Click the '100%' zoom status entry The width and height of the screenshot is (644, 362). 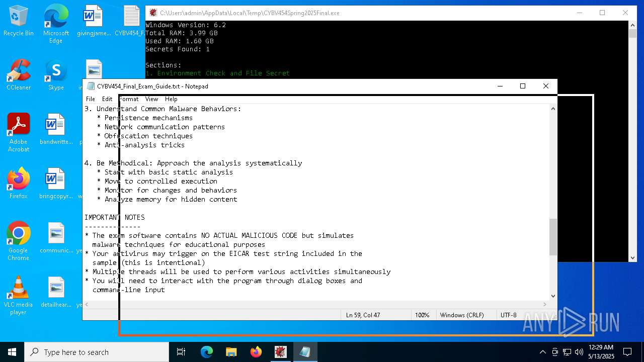(x=422, y=315)
